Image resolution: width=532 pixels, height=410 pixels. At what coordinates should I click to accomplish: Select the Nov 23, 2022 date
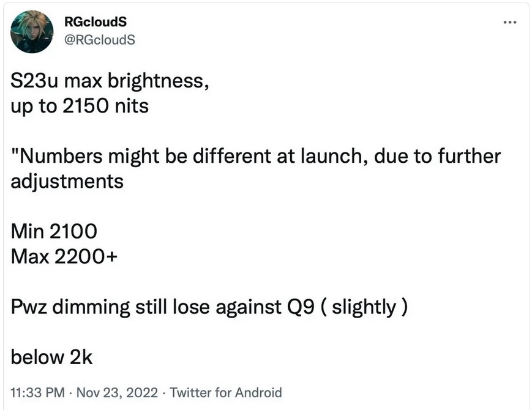tap(117, 392)
